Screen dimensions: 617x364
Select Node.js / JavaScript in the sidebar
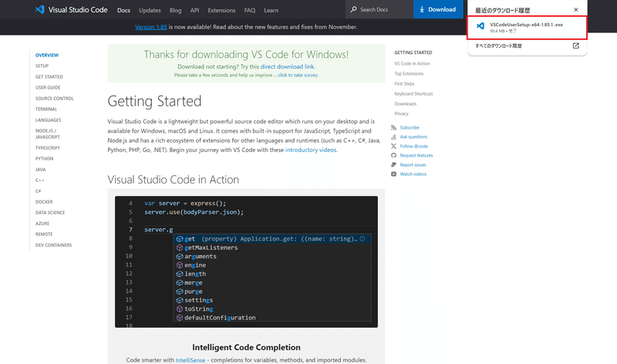coord(48,133)
